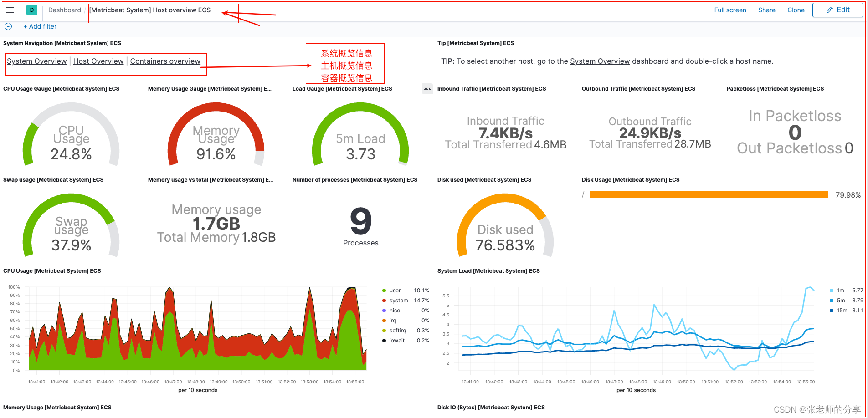Click the System Load panel title
This screenshot has height=418, width=868.
[488, 271]
